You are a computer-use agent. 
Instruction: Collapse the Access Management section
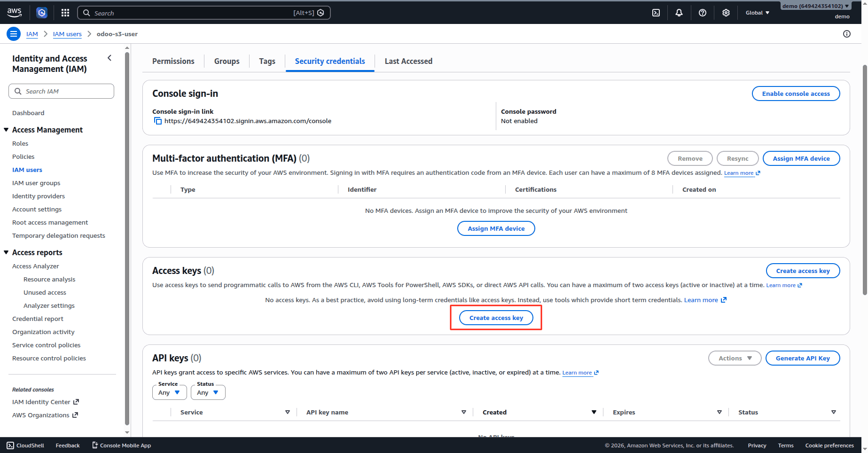point(6,130)
